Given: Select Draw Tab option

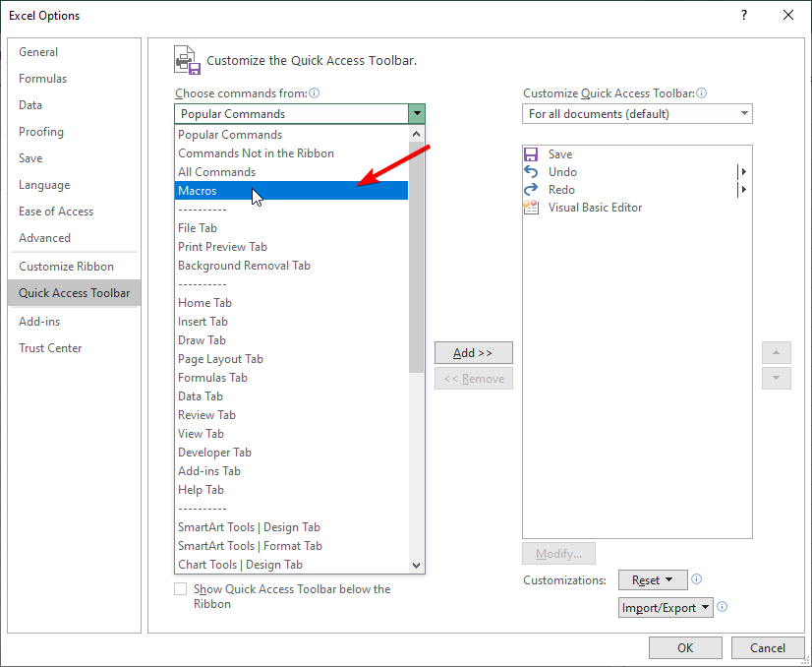Looking at the screenshot, I should [x=292, y=340].
